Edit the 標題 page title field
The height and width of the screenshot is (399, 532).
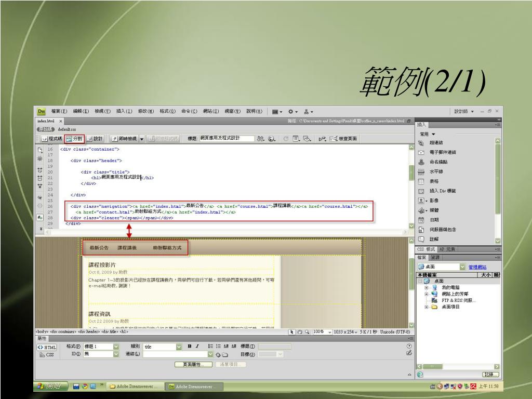[x=227, y=138]
